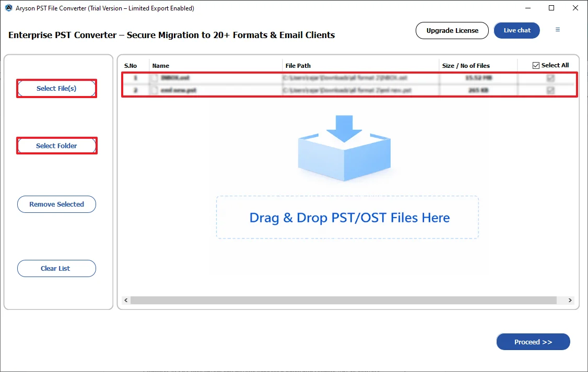This screenshot has height=372, width=588.
Task: Select the 265 KB size cell
Action: pyautogui.click(x=478, y=90)
